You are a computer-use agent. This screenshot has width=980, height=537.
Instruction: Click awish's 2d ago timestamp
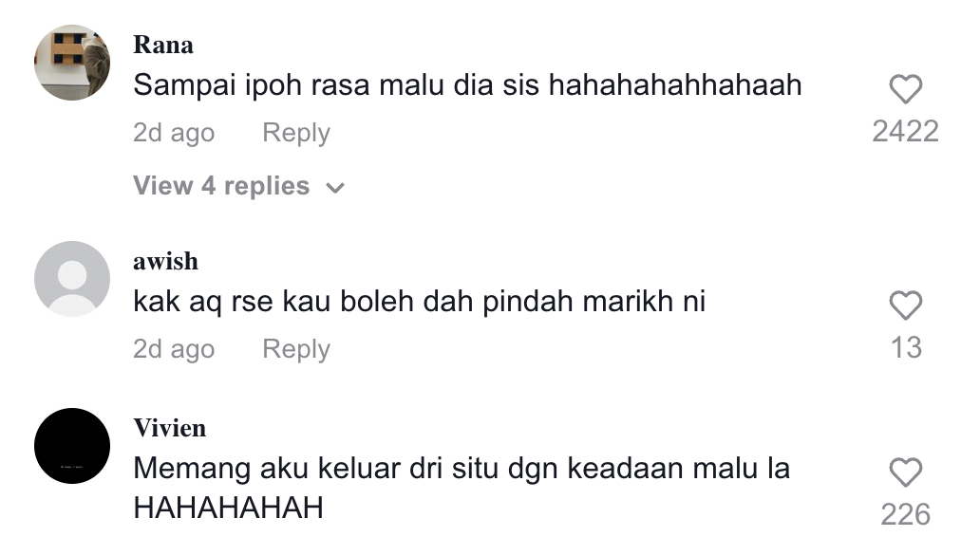pos(174,350)
